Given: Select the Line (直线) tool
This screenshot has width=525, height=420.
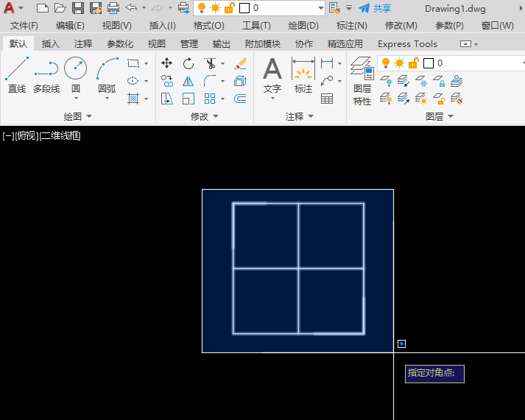Looking at the screenshot, I should point(17,75).
